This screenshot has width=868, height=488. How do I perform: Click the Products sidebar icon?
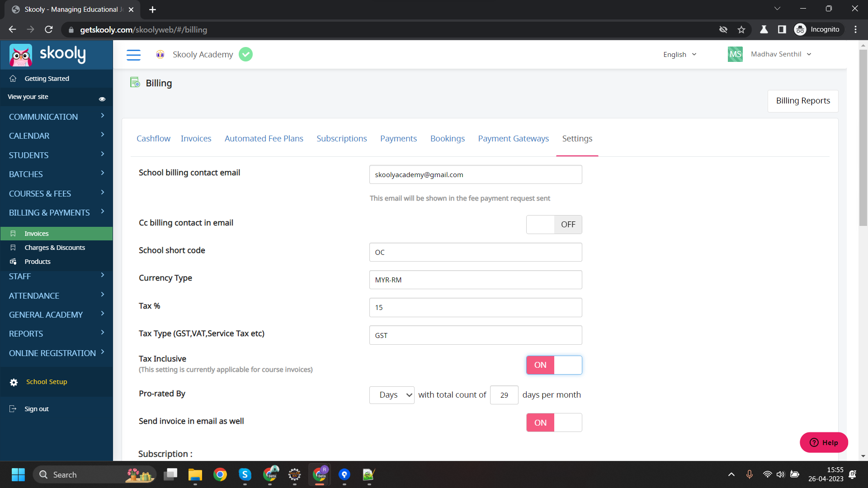coord(13,262)
